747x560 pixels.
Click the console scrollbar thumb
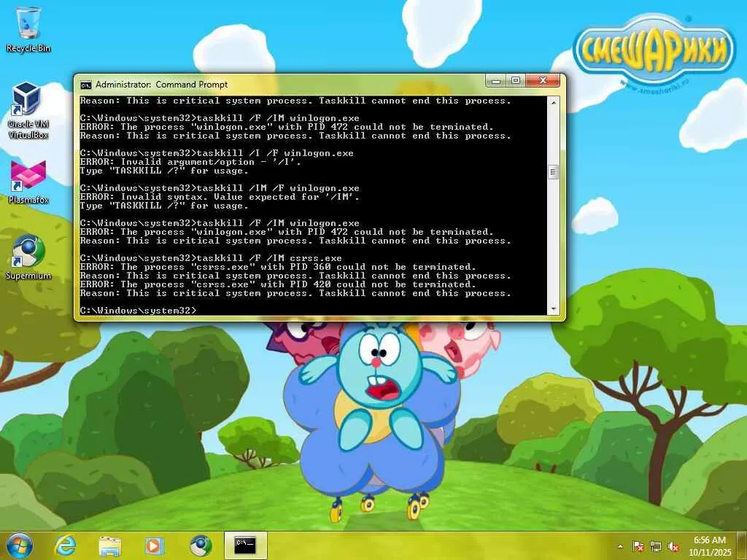[553, 172]
